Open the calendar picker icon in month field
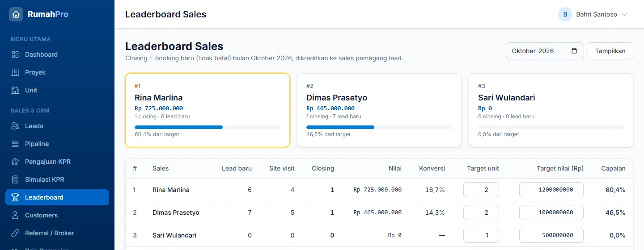The height and width of the screenshot is (250, 644). click(575, 51)
